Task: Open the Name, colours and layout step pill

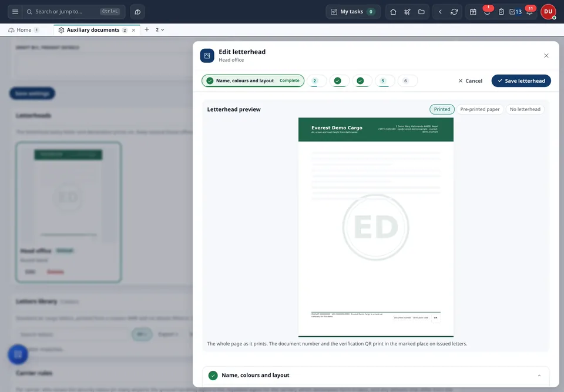Action: click(x=253, y=81)
